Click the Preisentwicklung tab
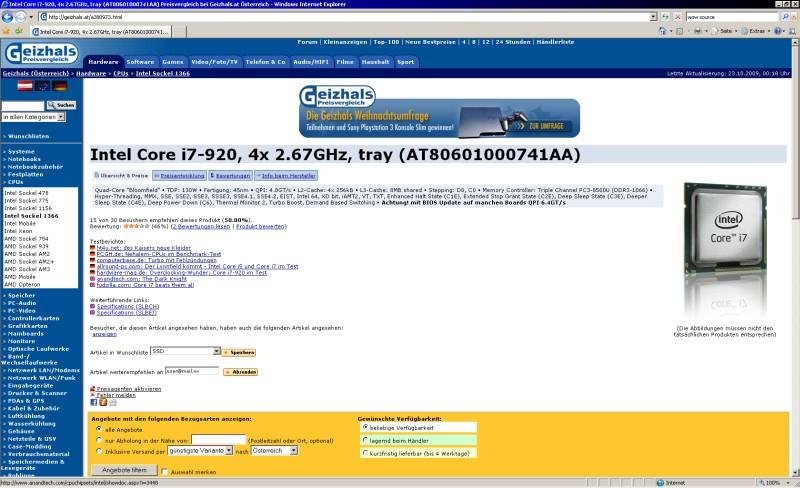The image size is (800, 488). (180, 176)
